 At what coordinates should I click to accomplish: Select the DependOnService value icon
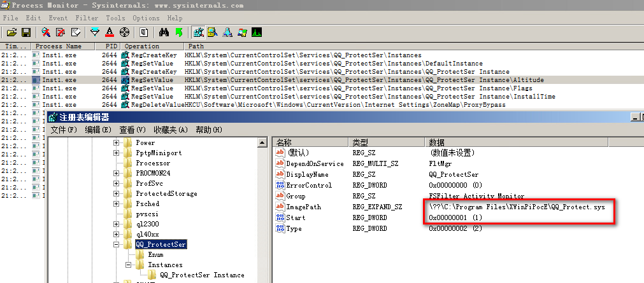280,163
